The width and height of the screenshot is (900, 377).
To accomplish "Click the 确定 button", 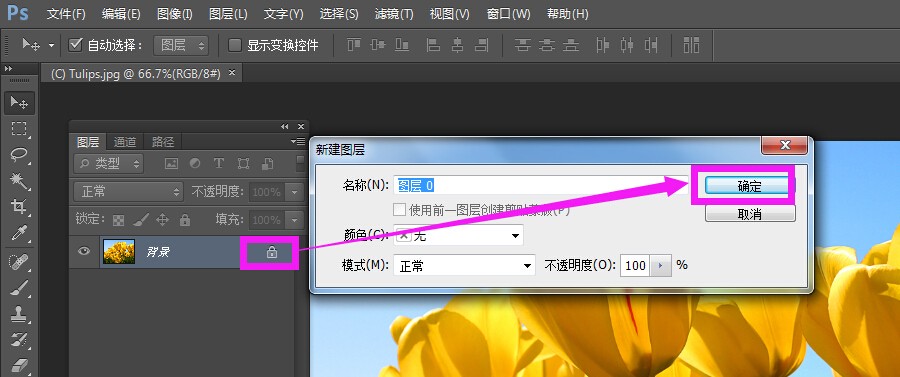I will 750,186.
